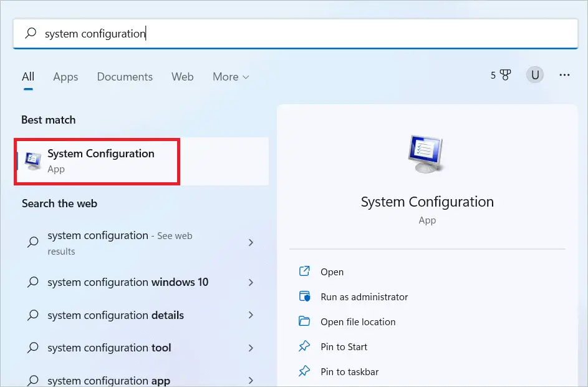Click the Pin to Start pin icon
This screenshot has width=588, height=387.
(x=305, y=346)
